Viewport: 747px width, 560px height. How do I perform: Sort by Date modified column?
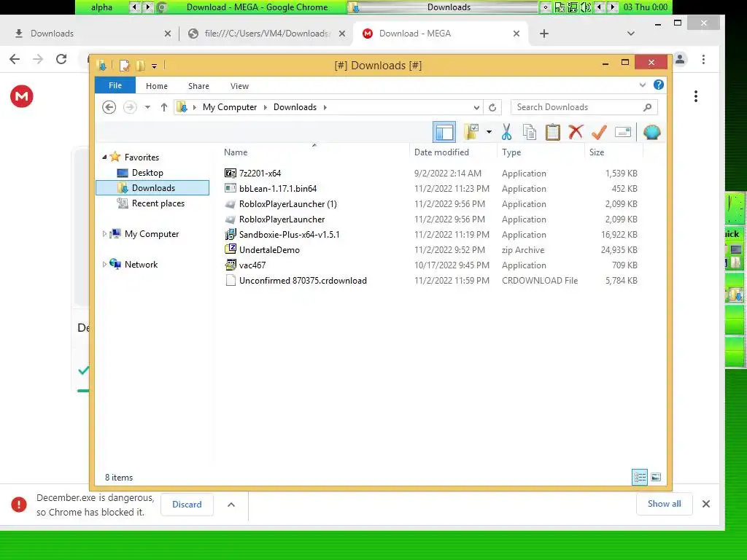pos(441,152)
